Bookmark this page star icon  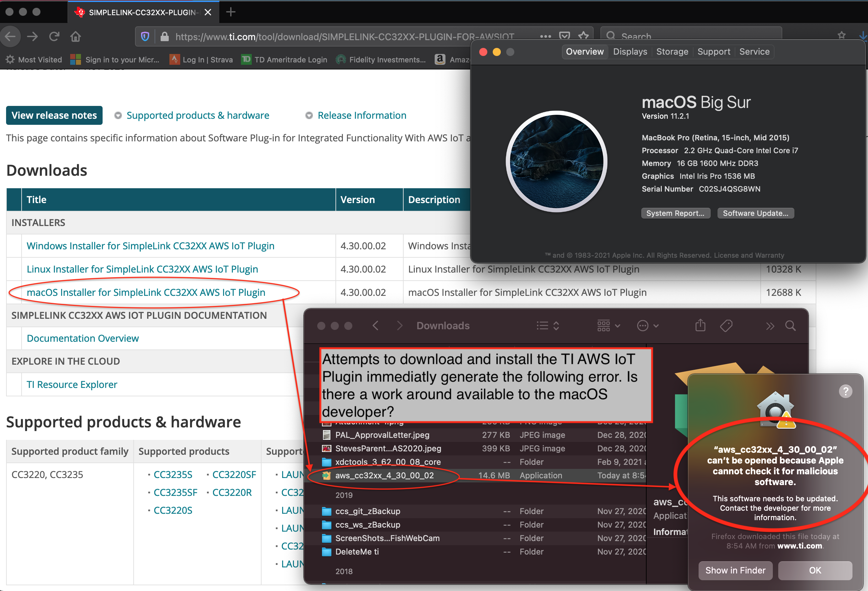tap(583, 36)
